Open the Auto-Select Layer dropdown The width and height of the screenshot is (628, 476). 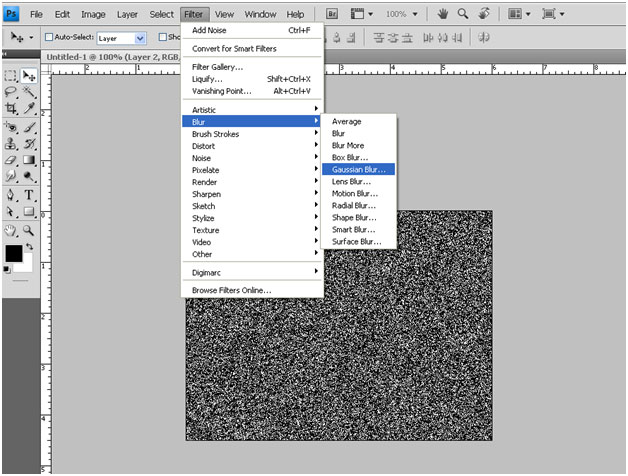[121, 38]
